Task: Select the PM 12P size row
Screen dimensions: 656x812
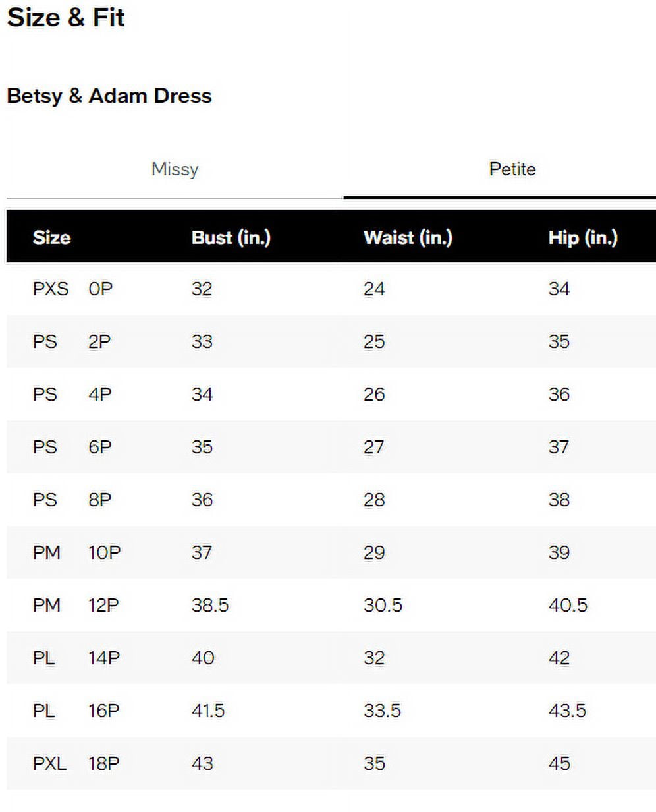Action: click(x=331, y=605)
